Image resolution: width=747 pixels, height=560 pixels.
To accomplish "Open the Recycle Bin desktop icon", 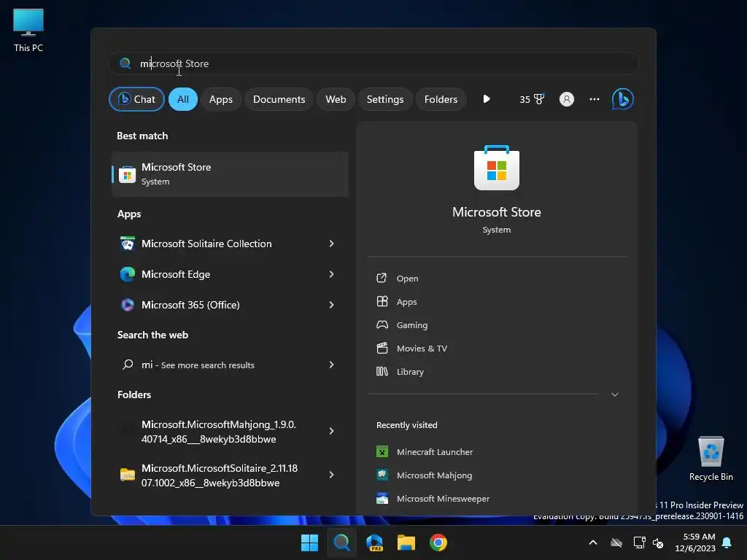I will click(711, 459).
